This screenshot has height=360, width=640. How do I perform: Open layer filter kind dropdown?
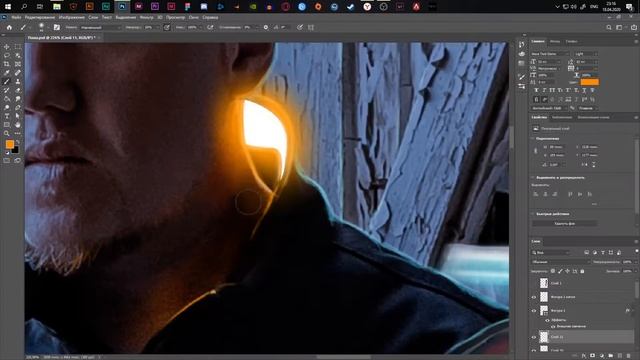[x=552, y=253]
